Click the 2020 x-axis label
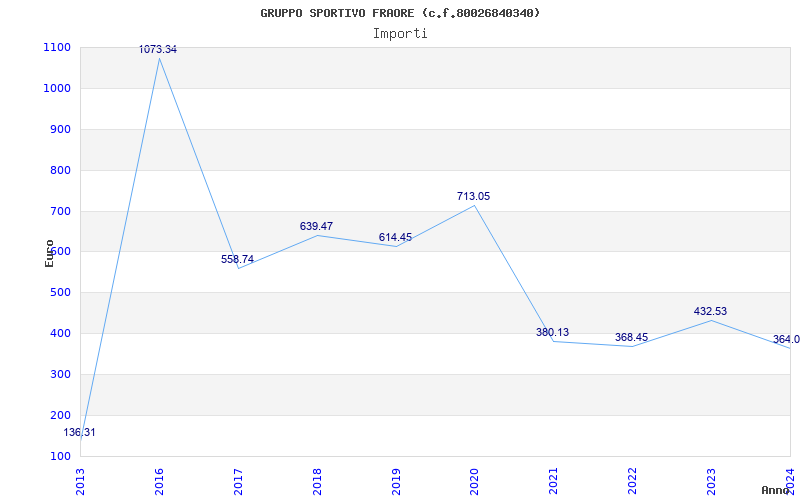The width and height of the screenshot is (800, 500). (x=474, y=481)
